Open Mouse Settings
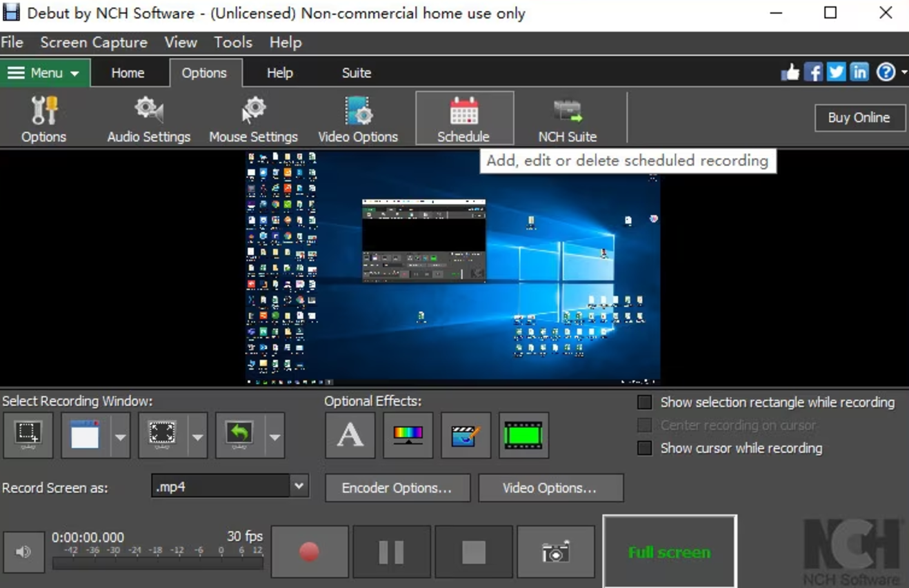909x588 pixels. click(252, 117)
